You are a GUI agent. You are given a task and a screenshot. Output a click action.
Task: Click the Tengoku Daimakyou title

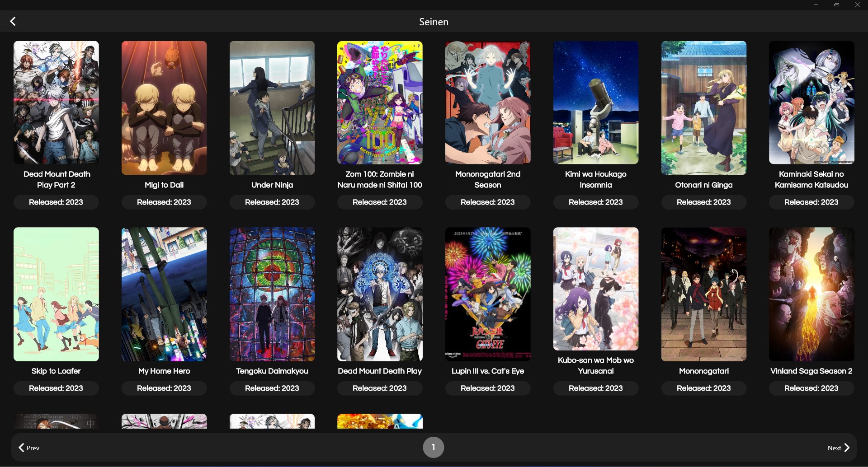click(x=272, y=371)
